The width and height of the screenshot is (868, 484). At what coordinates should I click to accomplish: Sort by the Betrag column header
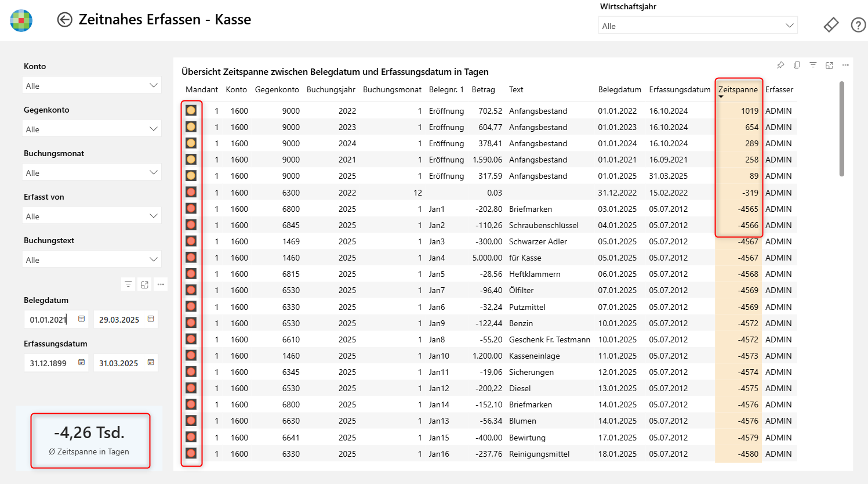click(x=483, y=89)
